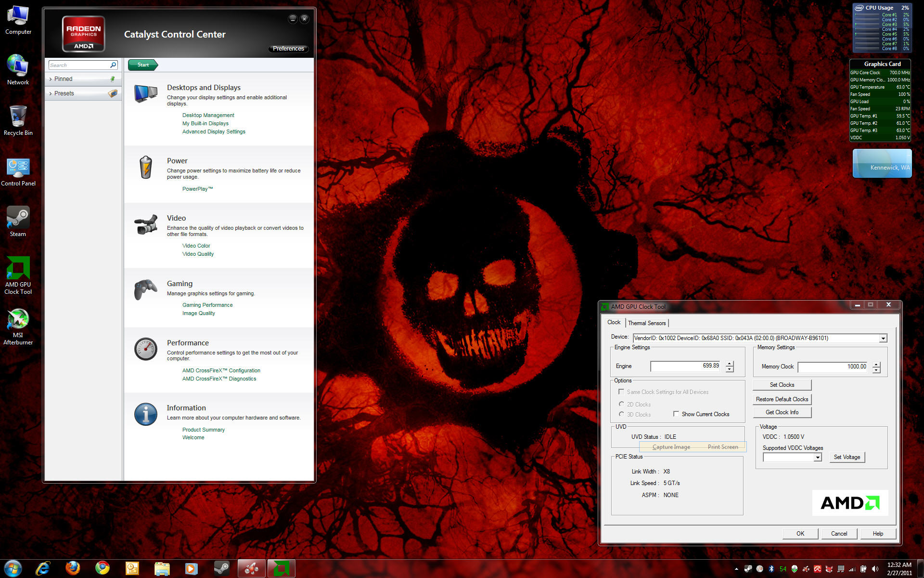This screenshot has width=924, height=578.
Task: Decrease Engine clock with down arrow
Action: point(730,369)
